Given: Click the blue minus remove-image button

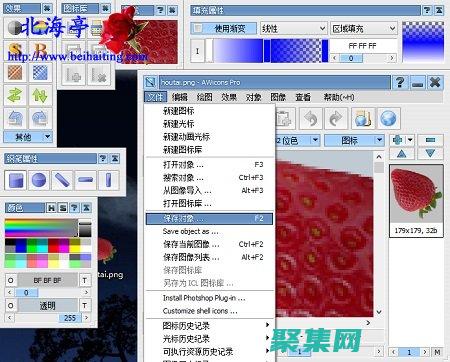Looking at the screenshot, I should pos(430,140).
